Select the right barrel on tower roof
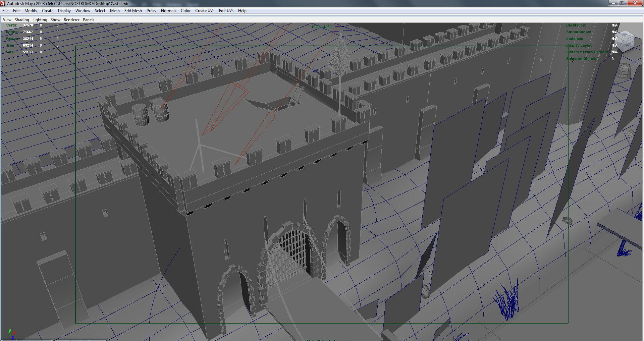The image size is (644, 341). click(x=160, y=110)
